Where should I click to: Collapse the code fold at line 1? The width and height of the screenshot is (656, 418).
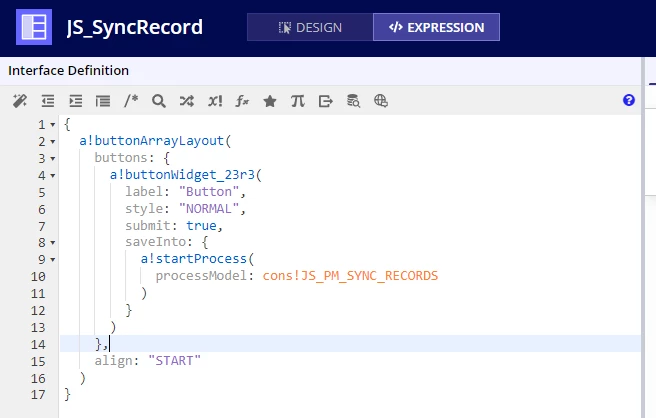[53, 125]
